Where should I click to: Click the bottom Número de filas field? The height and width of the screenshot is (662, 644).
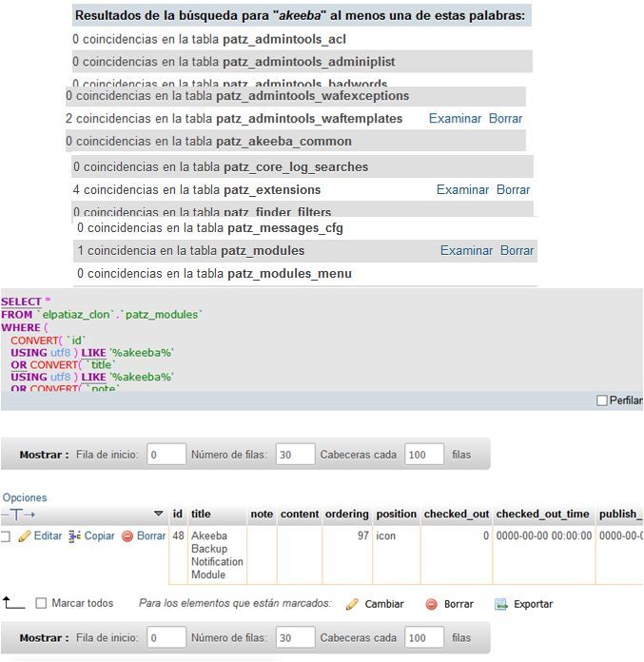point(295,637)
